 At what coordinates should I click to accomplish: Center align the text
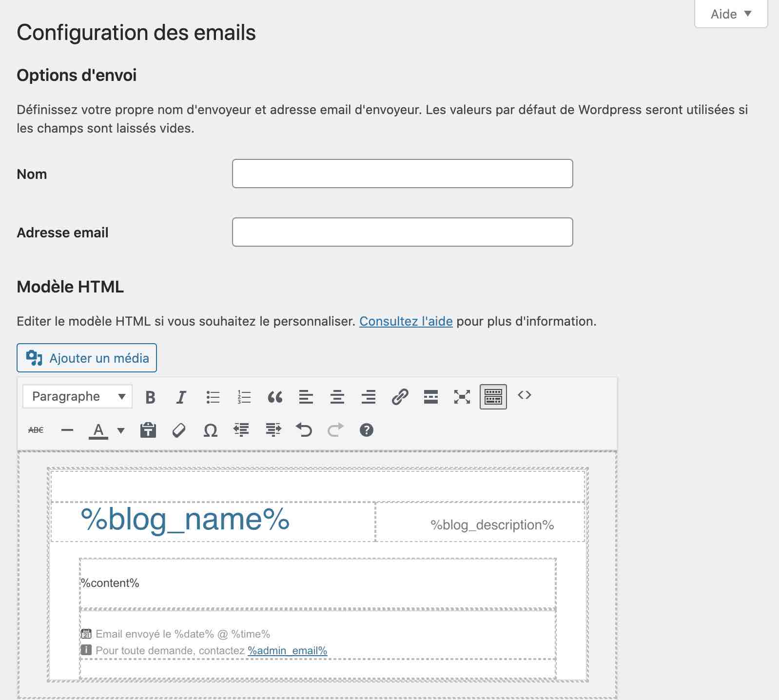[x=337, y=397]
